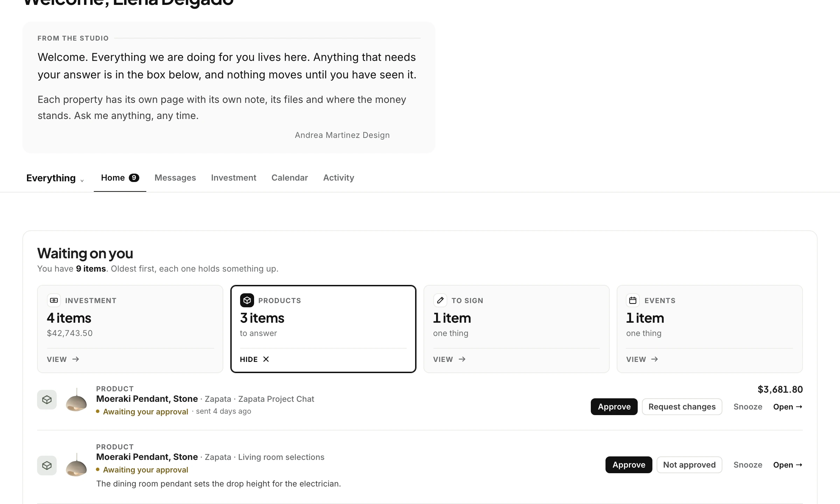Mark Living room pendant as Not approved
Screen dimensions: 840x504
coord(689,465)
